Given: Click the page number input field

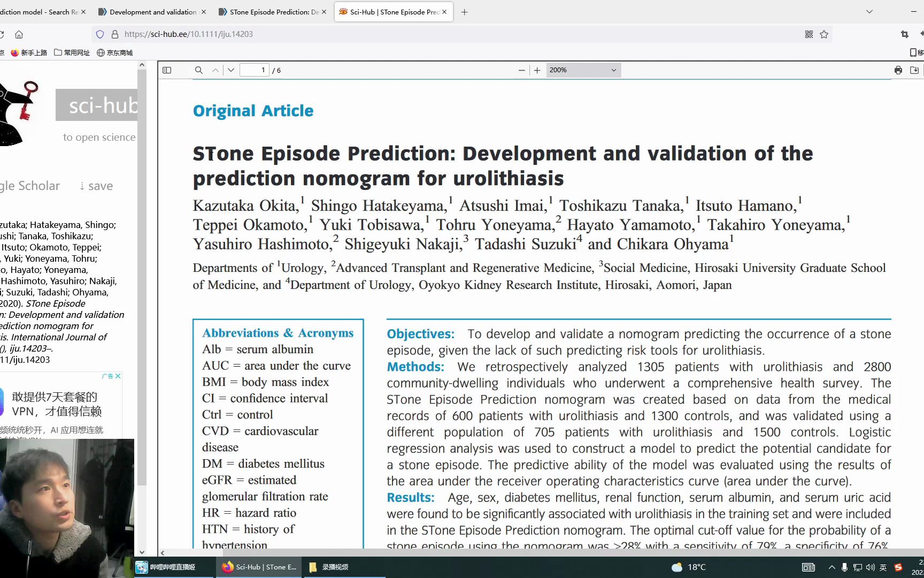Looking at the screenshot, I should tap(255, 70).
